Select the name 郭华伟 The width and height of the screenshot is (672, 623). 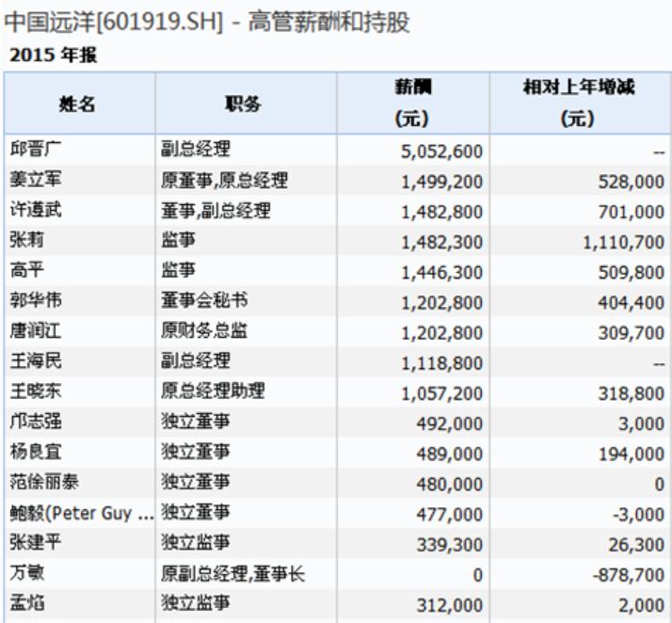pyautogui.click(x=36, y=300)
